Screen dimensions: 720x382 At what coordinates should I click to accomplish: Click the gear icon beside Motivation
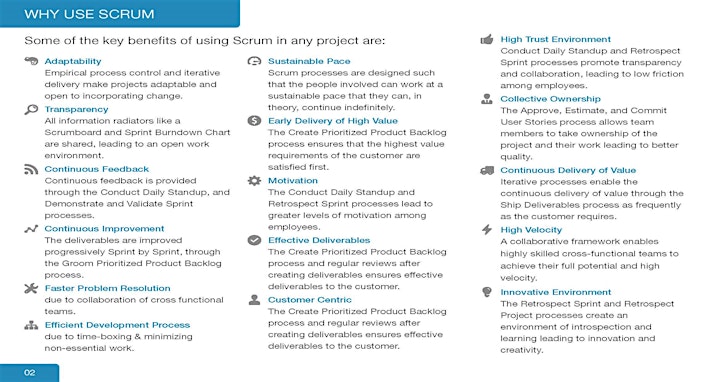254,180
